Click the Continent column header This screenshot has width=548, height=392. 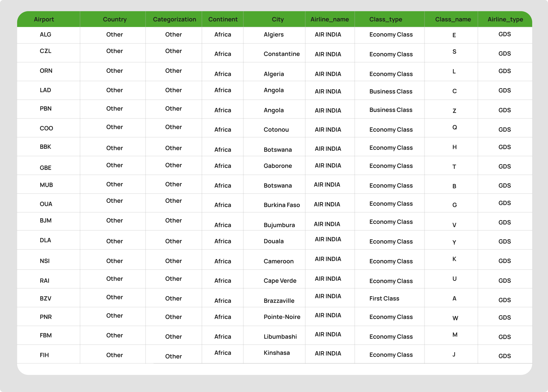point(223,19)
